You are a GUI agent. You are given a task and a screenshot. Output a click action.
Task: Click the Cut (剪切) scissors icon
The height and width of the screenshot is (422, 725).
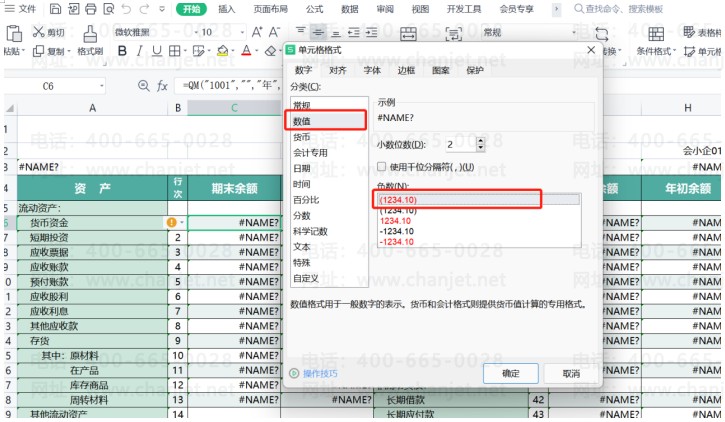click(39, 31)
